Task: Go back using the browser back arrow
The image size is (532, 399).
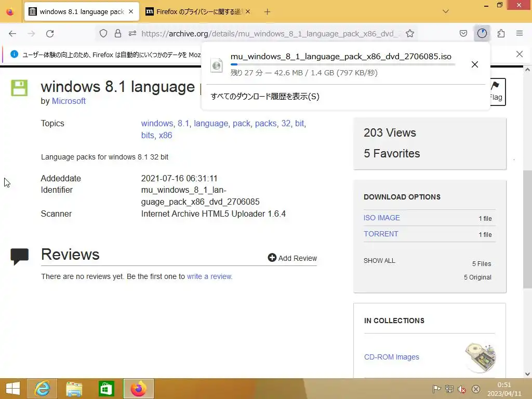Action: point(12,34)
